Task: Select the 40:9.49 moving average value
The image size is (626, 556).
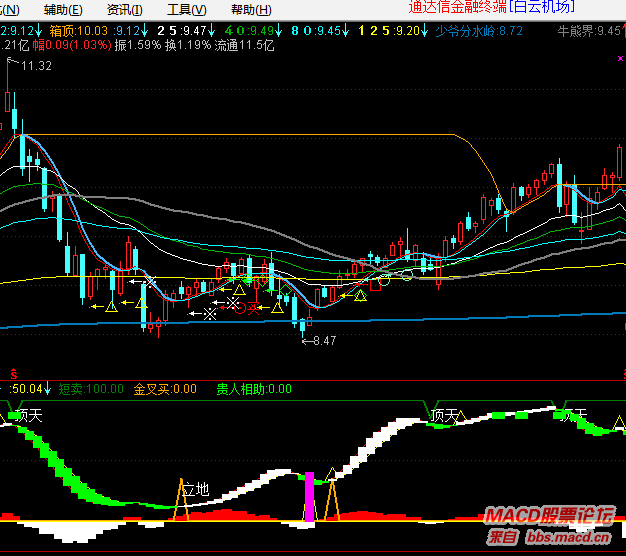Action: 253,31
